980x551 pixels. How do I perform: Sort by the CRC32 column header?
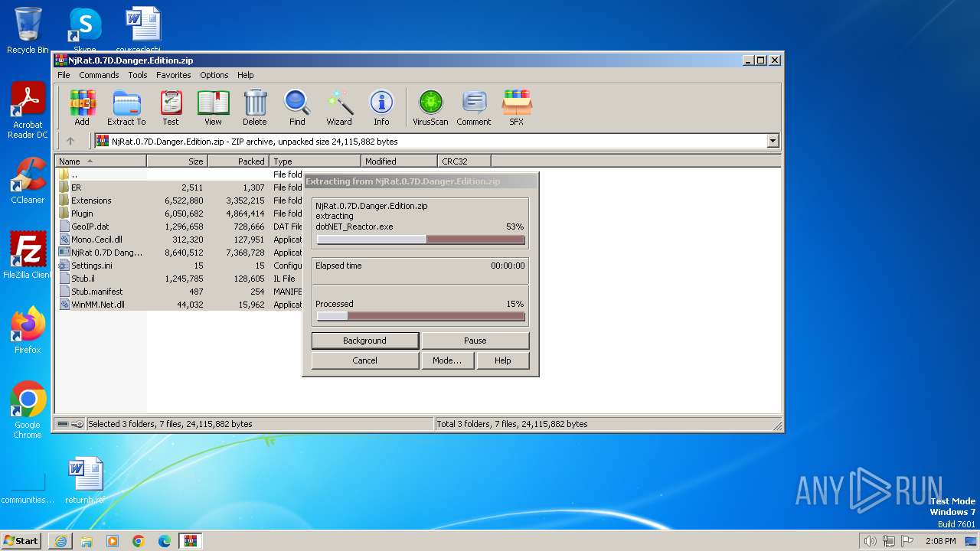[464, 161]
